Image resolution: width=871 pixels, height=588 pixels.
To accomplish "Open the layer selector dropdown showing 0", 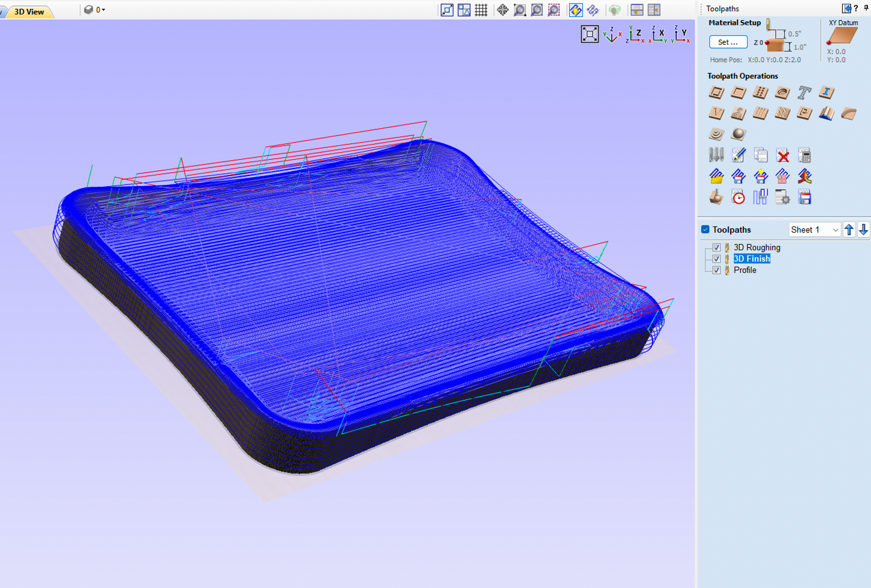I will pyautogui.click(x=95, y=10).
